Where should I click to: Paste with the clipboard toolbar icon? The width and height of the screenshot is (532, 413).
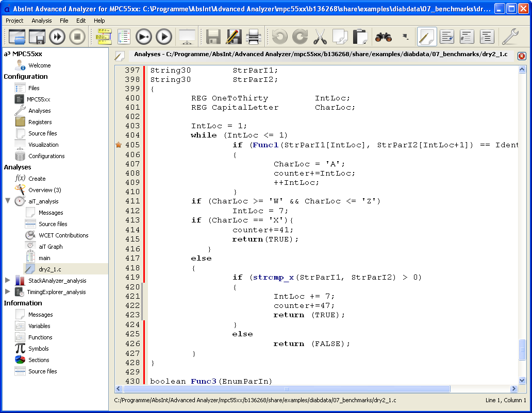[360, 37]
